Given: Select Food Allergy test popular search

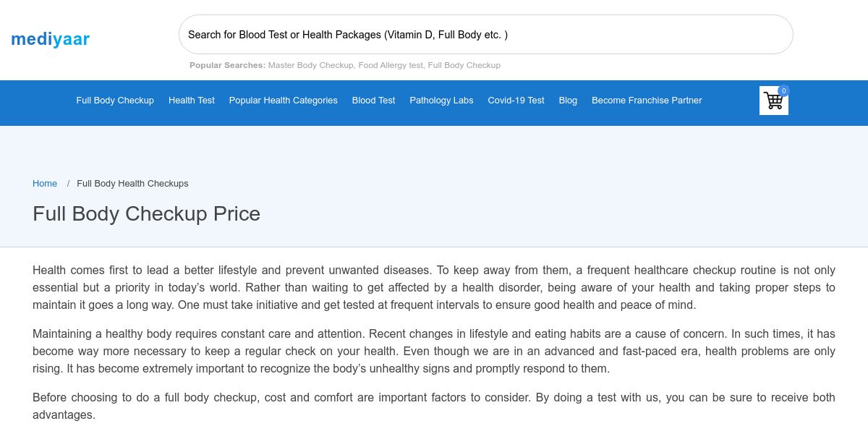Looking at the screenshot, I should pos(391,65).
